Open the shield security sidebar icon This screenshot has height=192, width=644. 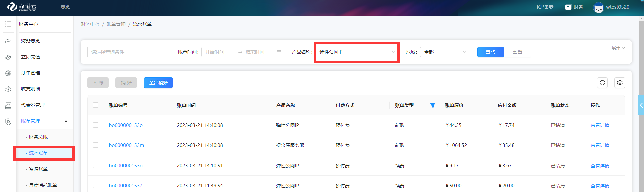pyautogui.click(x=8, y=122)
